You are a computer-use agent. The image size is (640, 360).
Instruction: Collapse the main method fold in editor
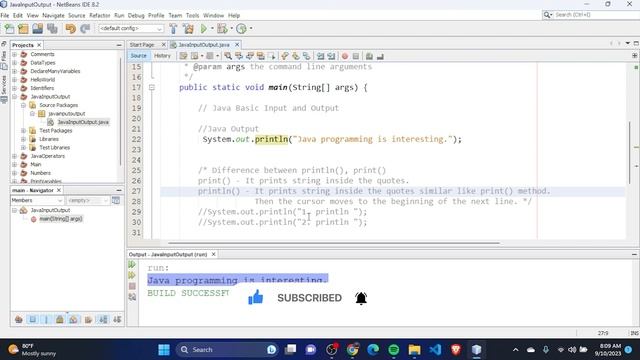(x=152, y=87)
